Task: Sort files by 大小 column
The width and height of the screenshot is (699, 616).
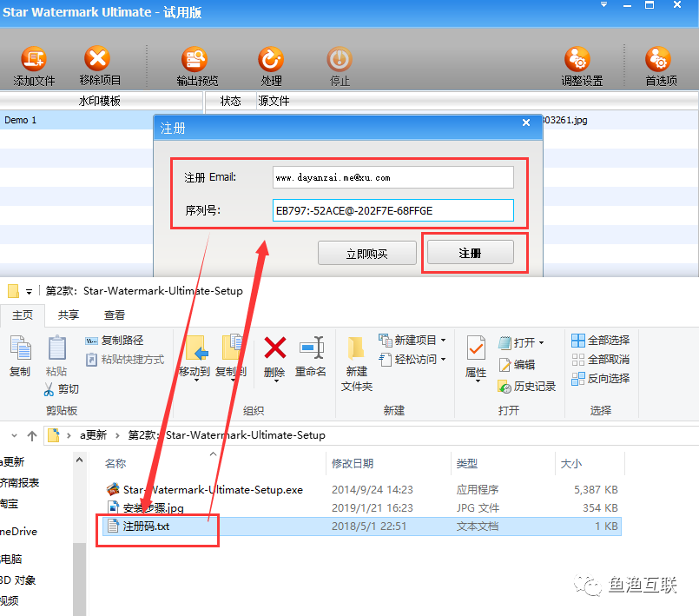Action: pos(571,463)
